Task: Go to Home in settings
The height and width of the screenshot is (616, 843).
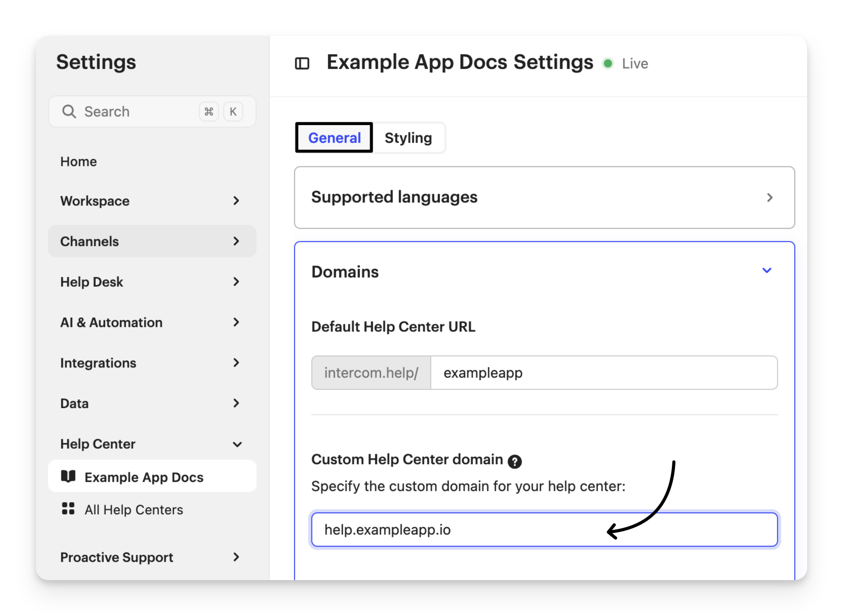Action: pyautogui.click(x=78, y=161)
